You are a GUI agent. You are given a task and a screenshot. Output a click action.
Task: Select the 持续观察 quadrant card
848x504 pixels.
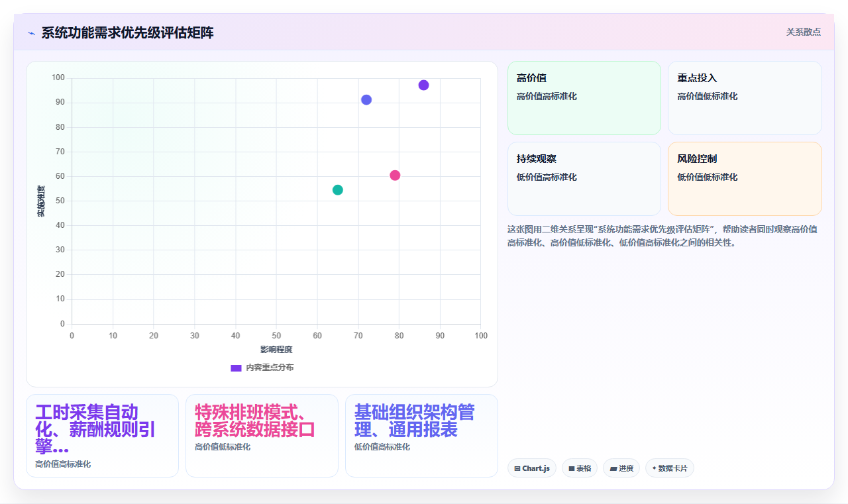click(x=584, y=179)
